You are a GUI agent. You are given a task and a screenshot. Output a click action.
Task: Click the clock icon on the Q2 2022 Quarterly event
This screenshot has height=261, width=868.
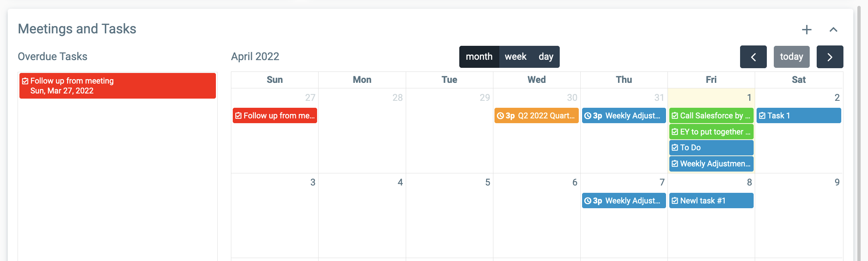[x=500, y=116]
